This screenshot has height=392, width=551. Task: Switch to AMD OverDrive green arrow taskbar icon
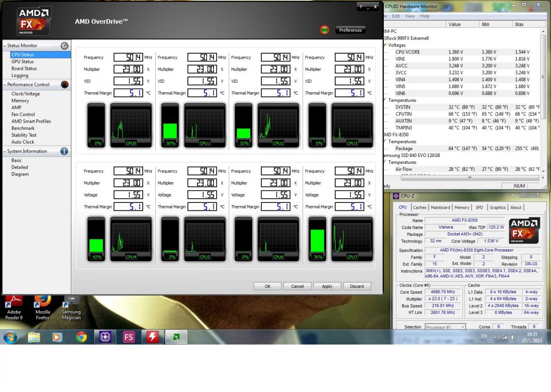tap(176, 337)
